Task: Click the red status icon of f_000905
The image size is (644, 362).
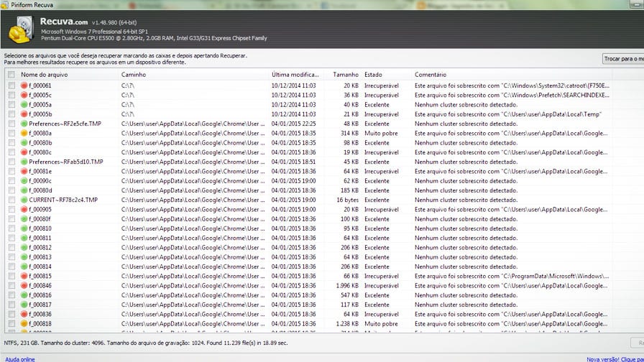Action: pos(24,209)
